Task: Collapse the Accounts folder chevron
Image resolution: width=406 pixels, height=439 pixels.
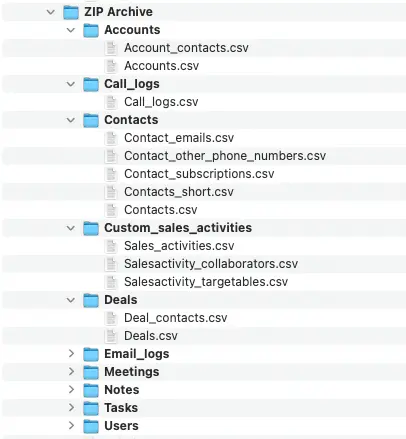Action: coord(71,30)
